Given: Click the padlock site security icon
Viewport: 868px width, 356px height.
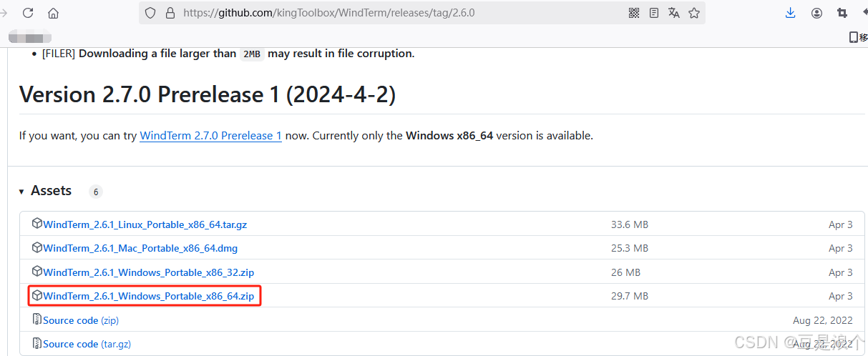Looking at the screenshot, I should [170, 13].
